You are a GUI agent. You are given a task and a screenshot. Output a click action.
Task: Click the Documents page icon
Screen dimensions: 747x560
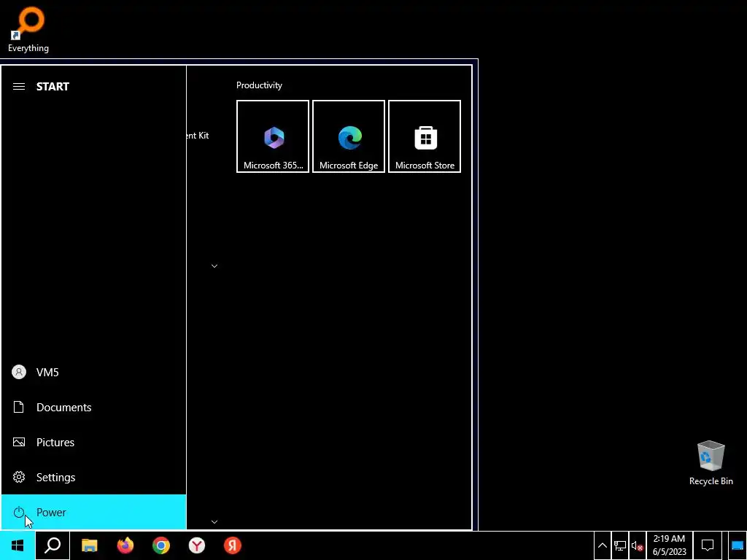18,407
